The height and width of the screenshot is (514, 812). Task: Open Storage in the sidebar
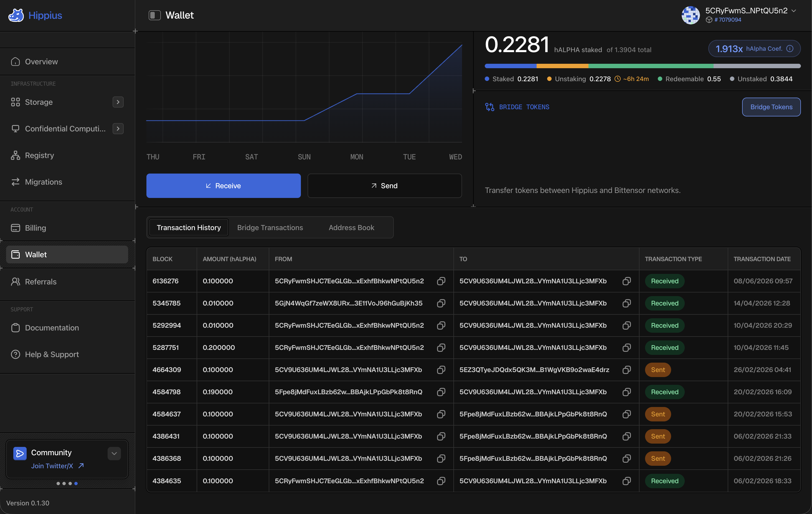point(39,102)
